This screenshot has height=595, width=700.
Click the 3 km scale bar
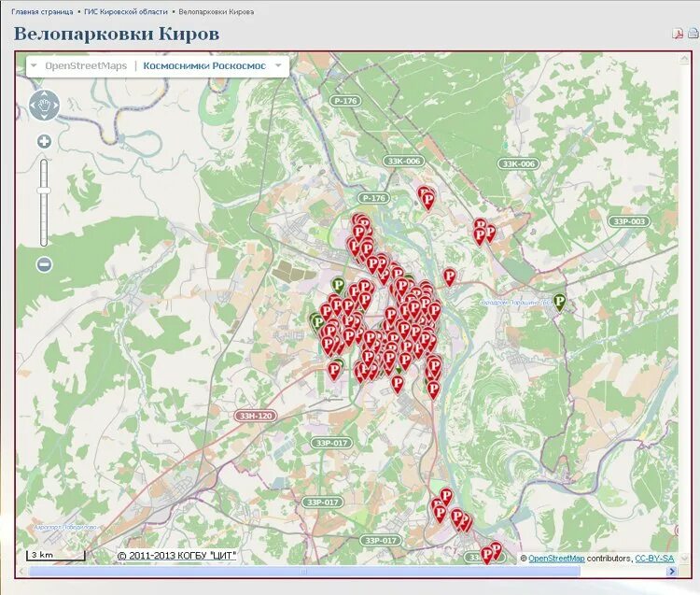click(x=56, y=555)
